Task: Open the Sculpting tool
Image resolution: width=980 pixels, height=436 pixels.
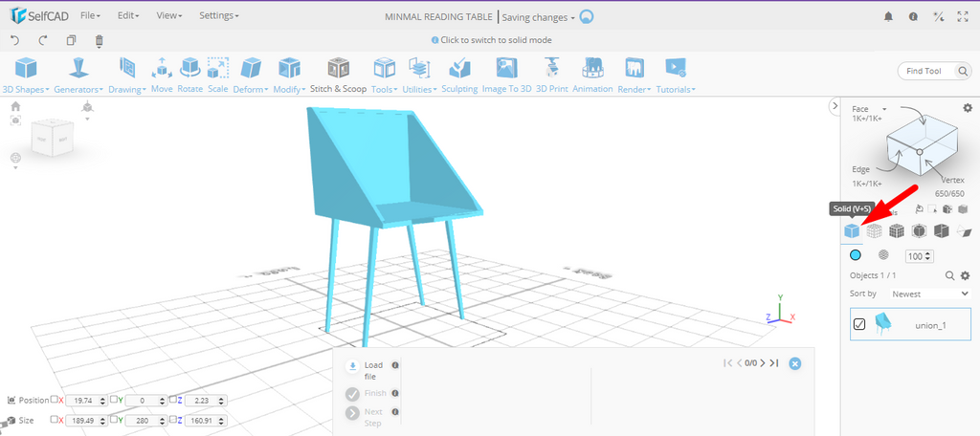Action: (x=459, y=74)
